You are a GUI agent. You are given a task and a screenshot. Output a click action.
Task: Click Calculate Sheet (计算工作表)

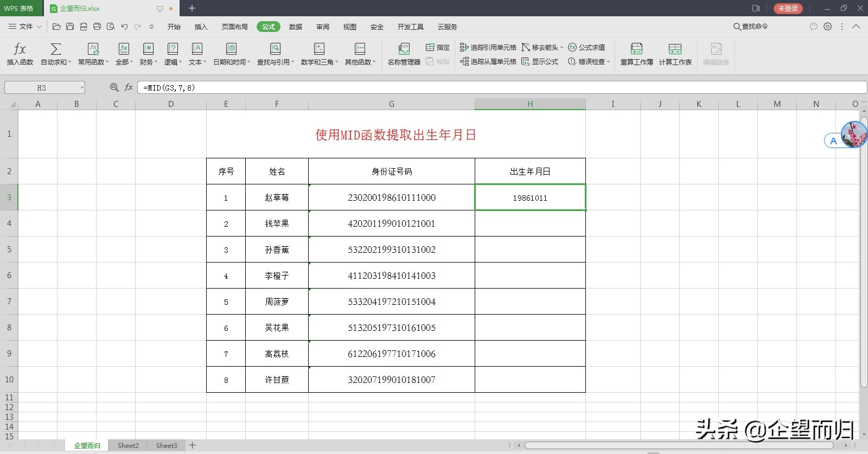675,54
